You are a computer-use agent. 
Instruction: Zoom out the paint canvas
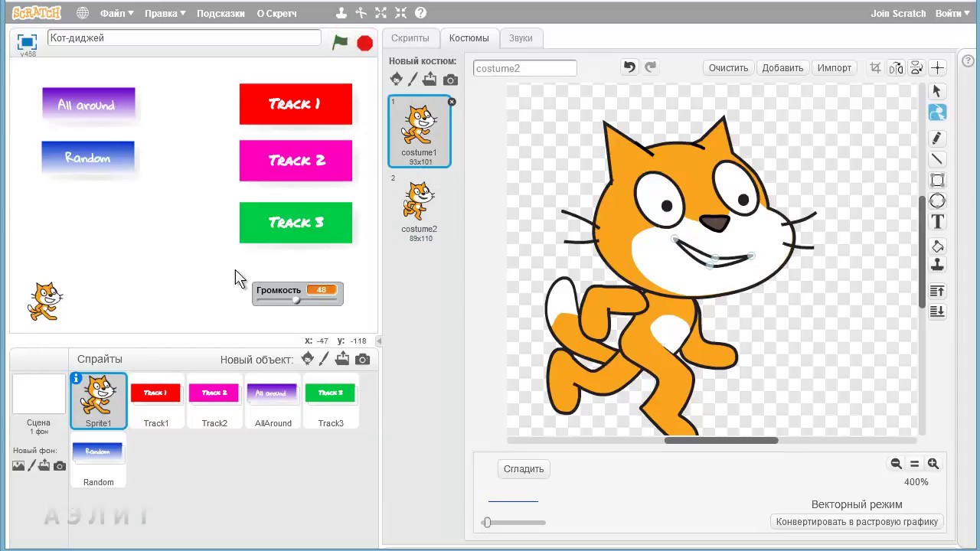point(896,464)
